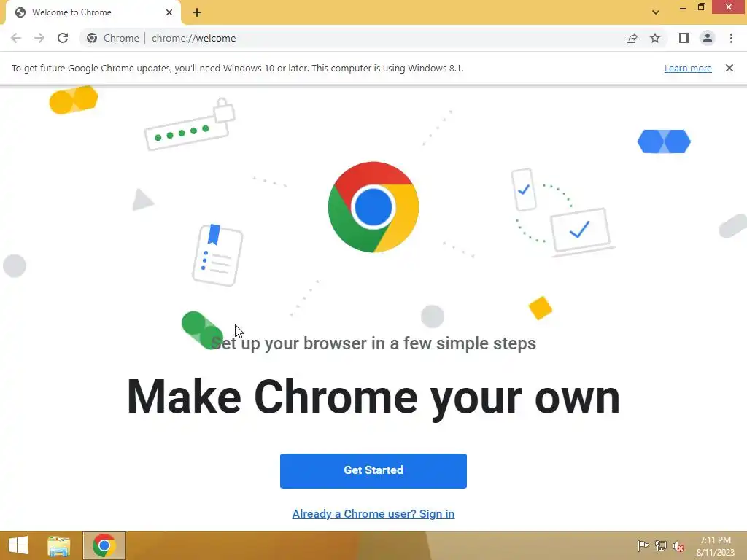The image size is (747, 560).
Task: Dismiss the Windows update info bar
Action: tap(729, 68)
